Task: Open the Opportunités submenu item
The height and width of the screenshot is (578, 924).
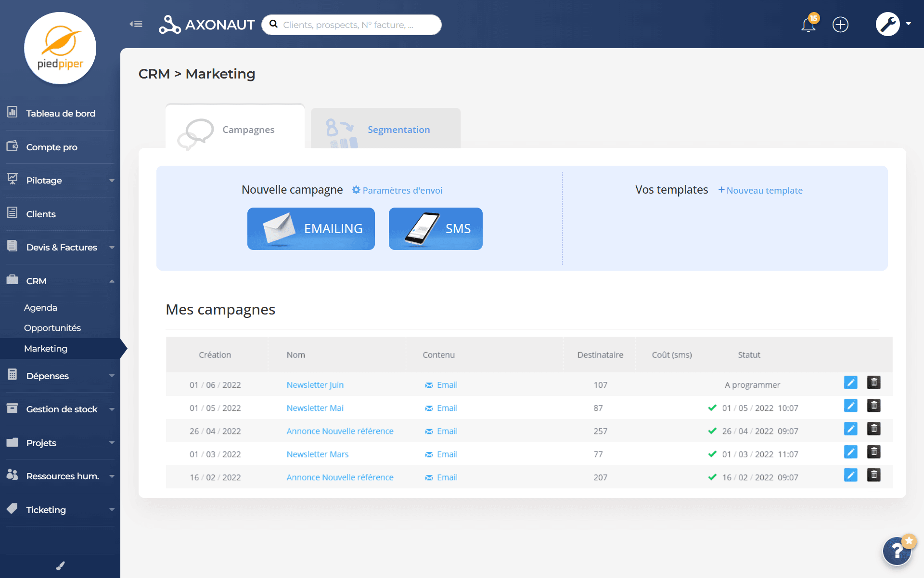Action: (x=52, y=328)
